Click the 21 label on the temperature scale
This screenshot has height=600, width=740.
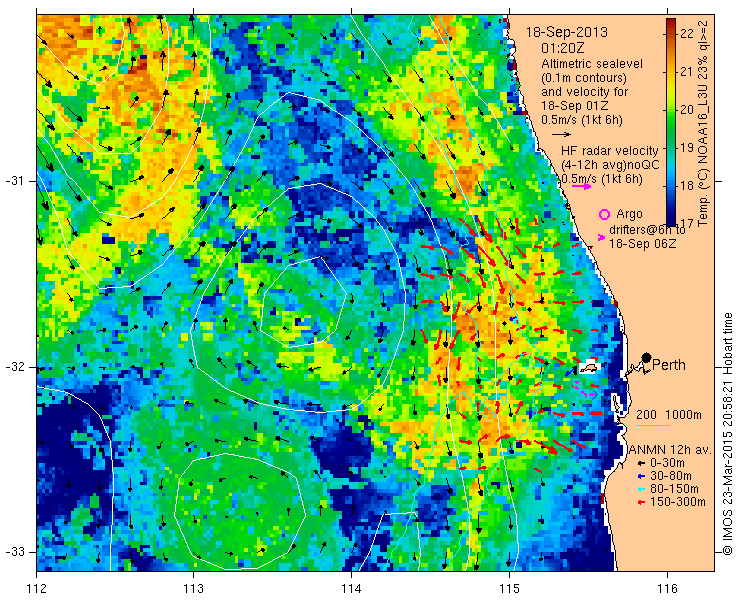(x=687, y=72)
